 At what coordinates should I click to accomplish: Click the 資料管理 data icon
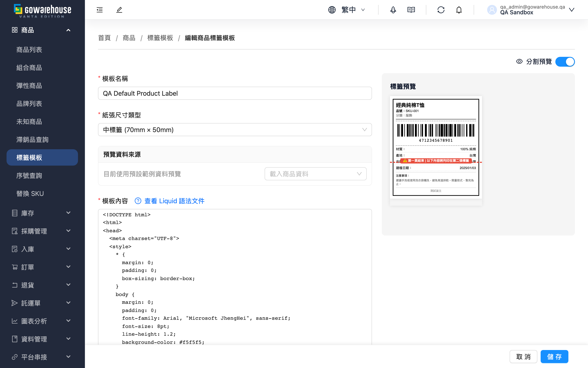[14, 339]
